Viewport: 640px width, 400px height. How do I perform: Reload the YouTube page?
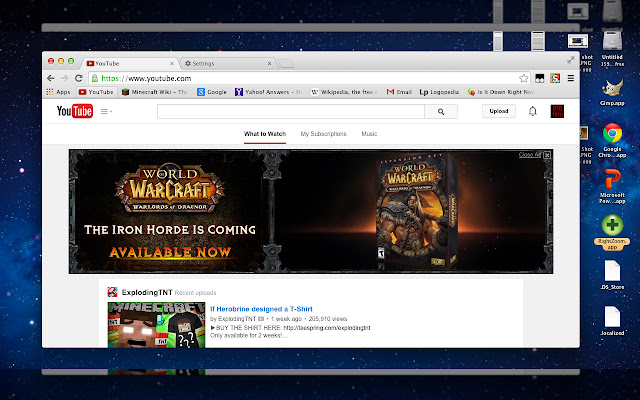(79, 78)
